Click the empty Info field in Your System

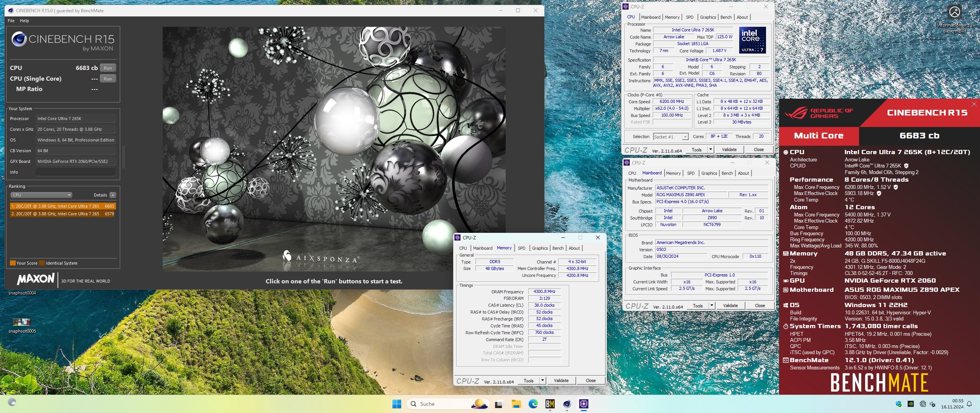tap(76, 172)
